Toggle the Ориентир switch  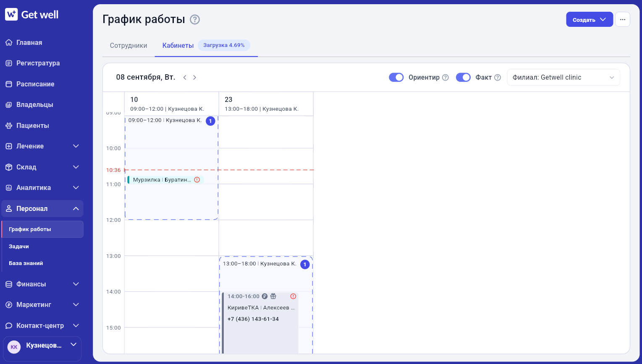[396, 77]
